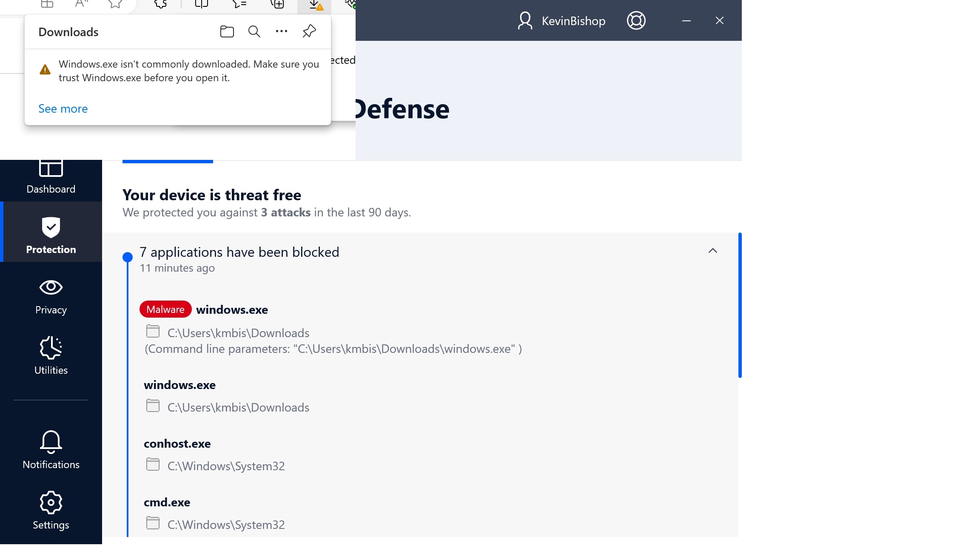
Task: Open the KevinBishop account profile
Action: pos(561,20)
